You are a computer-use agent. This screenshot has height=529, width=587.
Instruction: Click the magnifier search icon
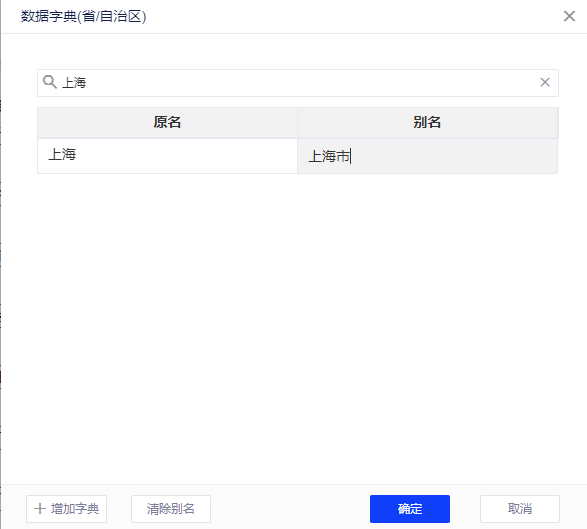pos(50,82)
